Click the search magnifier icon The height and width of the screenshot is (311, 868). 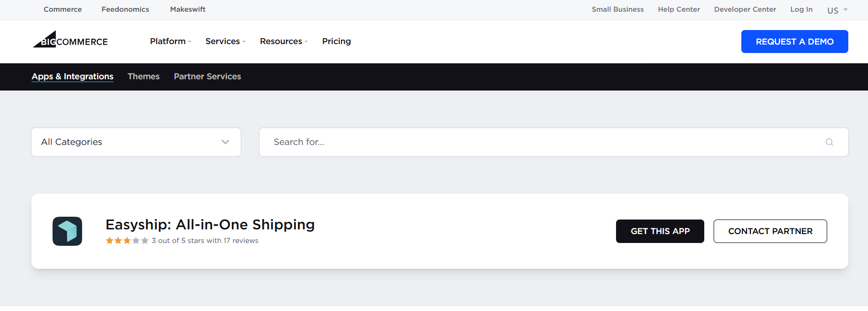(830, 142)
